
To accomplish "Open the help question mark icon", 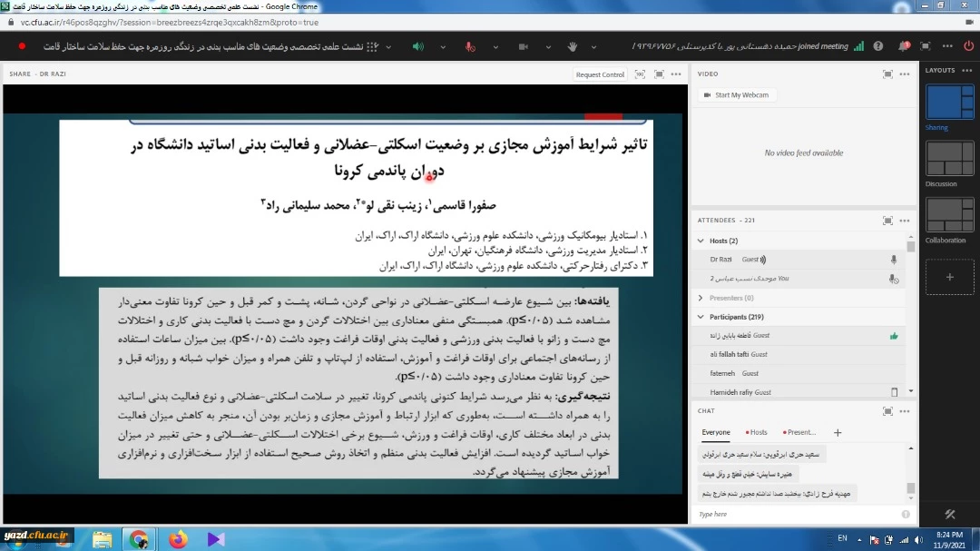I will (x=877, y=46).
